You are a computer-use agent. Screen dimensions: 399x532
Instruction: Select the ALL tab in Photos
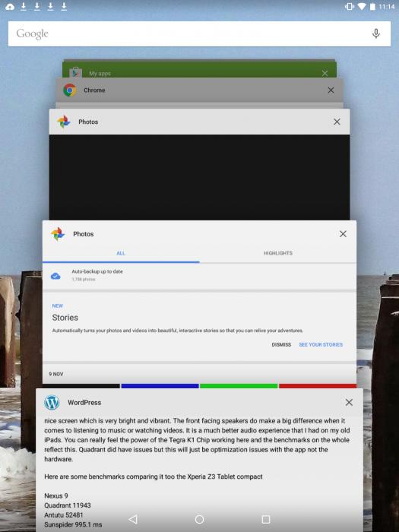[x=121, y=253]
